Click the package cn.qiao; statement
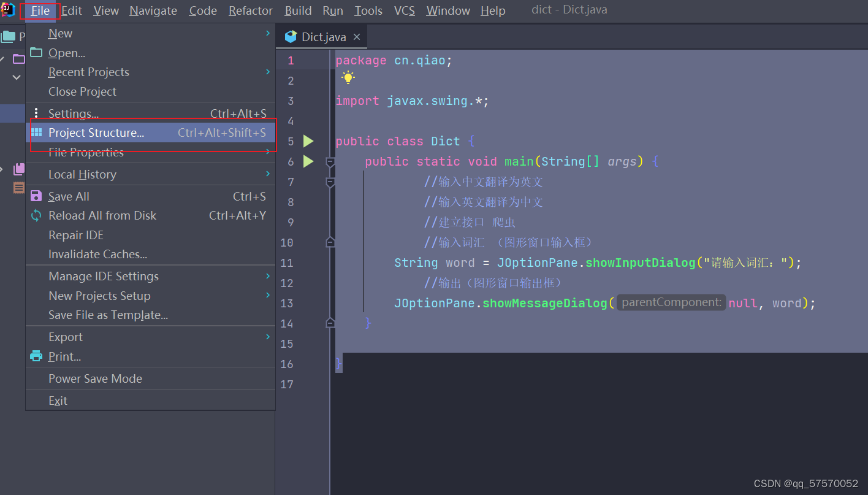This screenshot has width=868, height=495. (x=394, y=60)
